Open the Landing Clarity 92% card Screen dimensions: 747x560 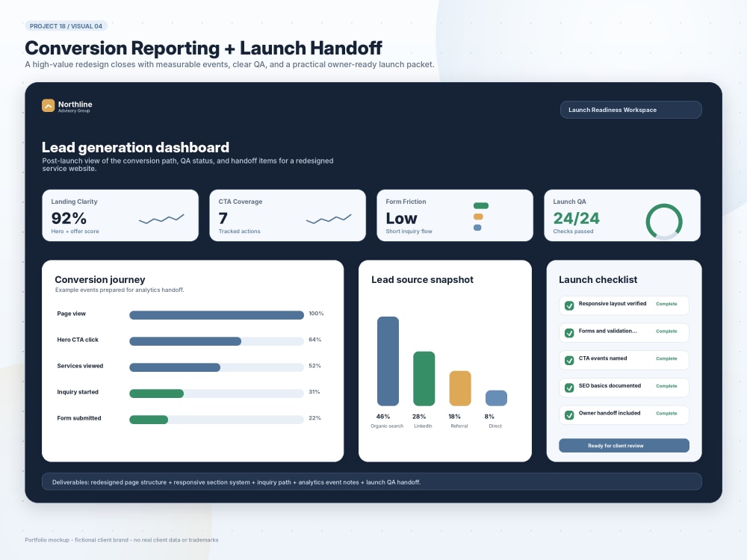(120, 215)
